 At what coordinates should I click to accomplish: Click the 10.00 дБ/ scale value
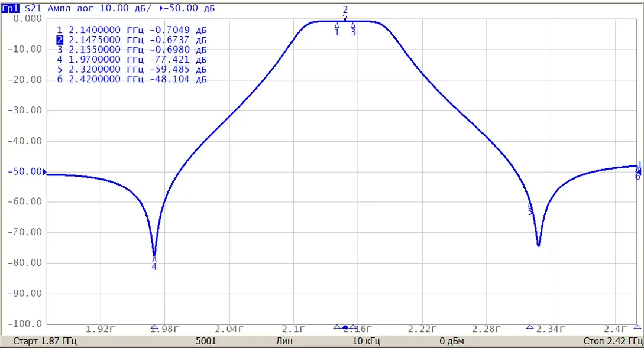[x=126, y=8]
